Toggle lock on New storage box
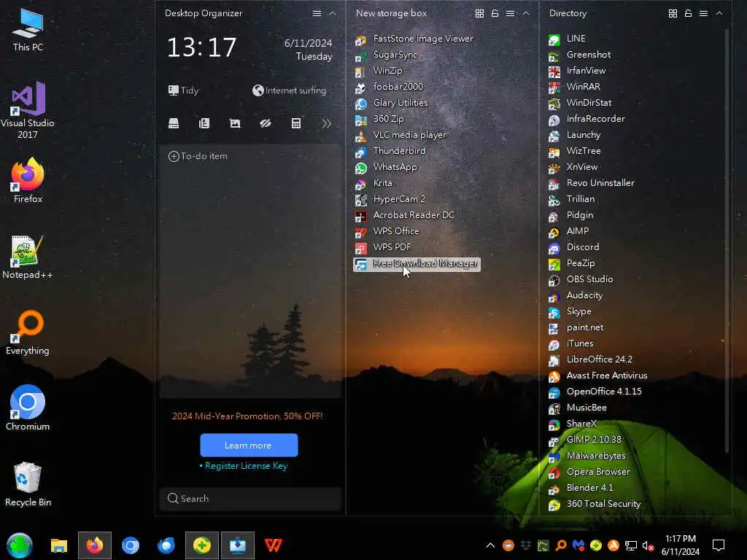 (495, 13)
